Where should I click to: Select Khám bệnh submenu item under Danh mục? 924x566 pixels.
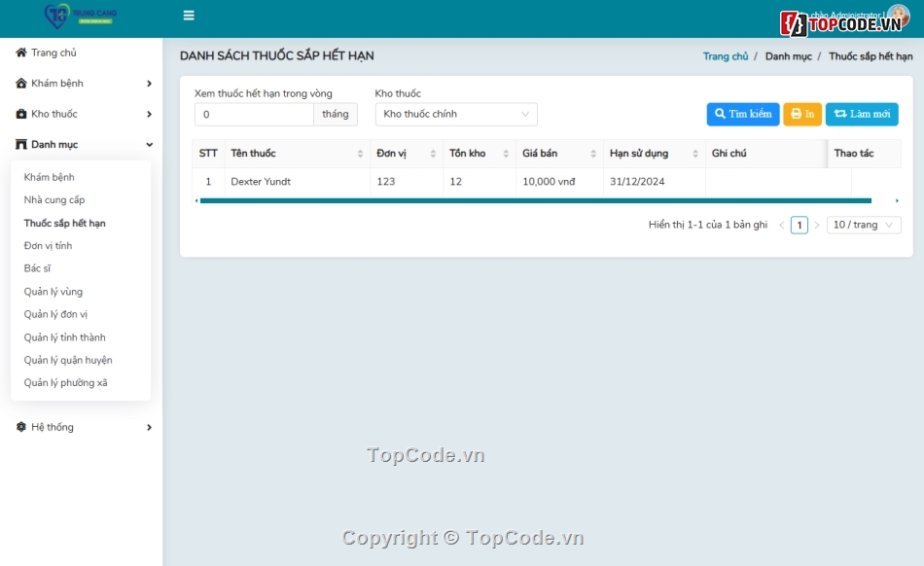click(49, 177)
